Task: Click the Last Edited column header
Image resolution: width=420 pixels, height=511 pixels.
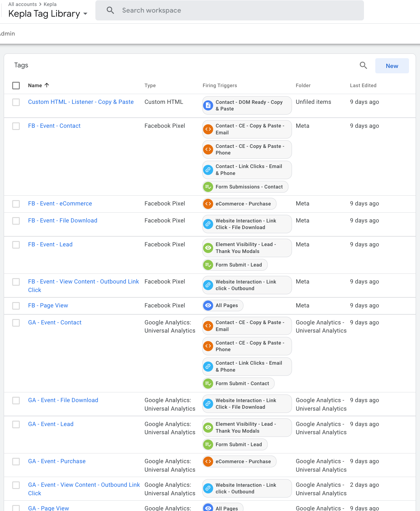Action: pos(363,86)
